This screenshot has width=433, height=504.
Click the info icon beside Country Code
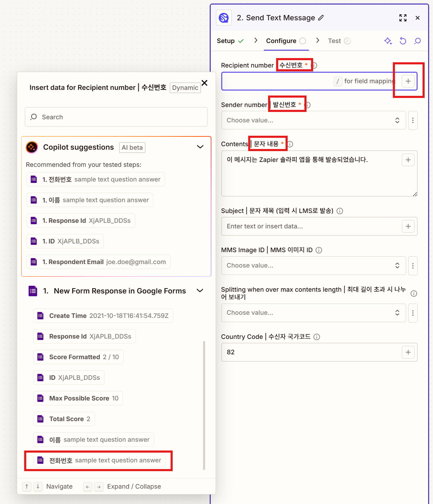[317, 337]
